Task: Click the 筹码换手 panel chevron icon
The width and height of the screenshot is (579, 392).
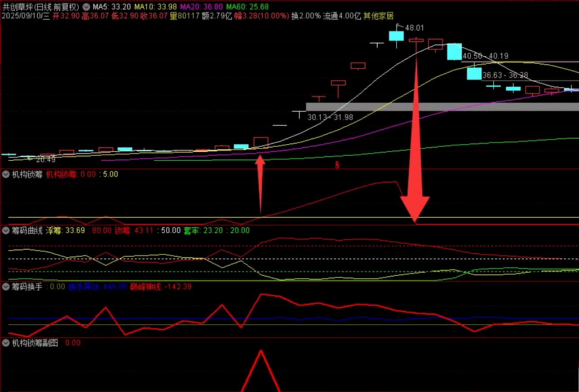Action: click(x=6, y=286)
